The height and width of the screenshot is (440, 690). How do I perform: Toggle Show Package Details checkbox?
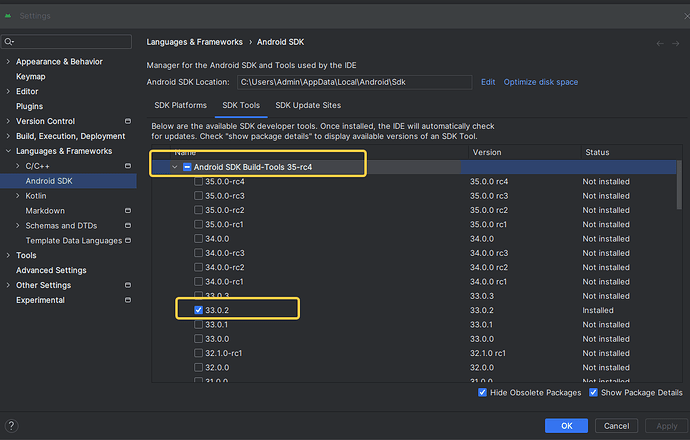click(593, 392)
